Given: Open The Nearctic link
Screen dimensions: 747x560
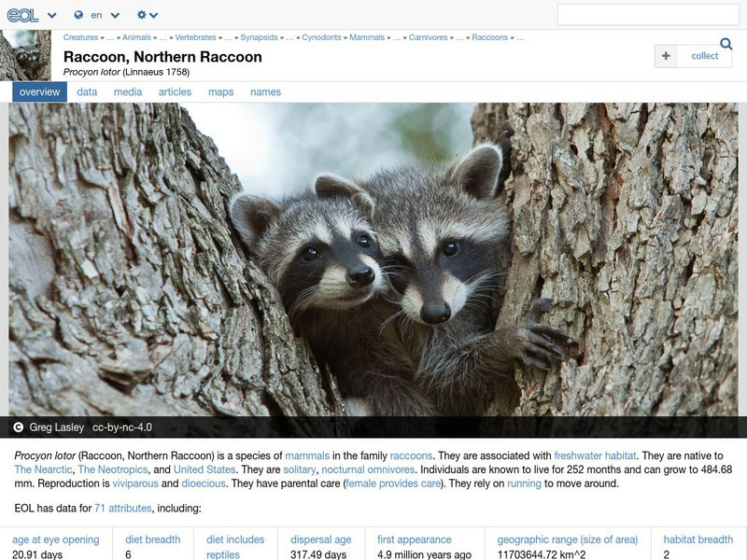Looking at the screenshot, I should [43, 469].
